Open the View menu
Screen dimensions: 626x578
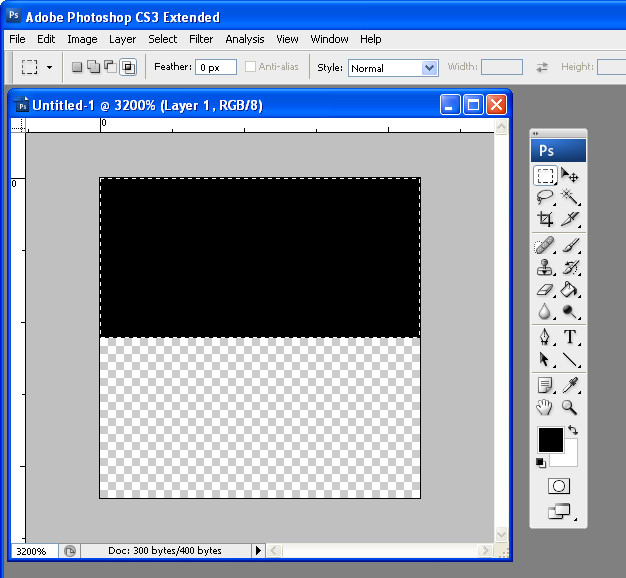tap(287, 39)
